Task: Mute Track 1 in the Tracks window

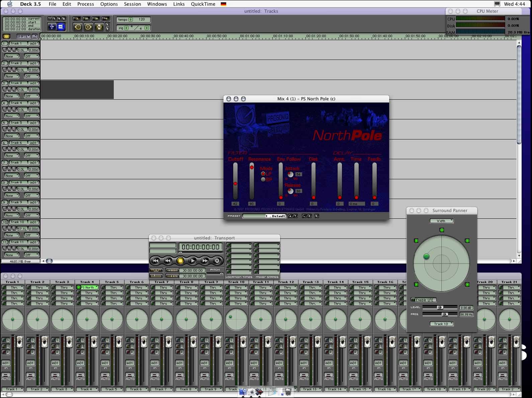Action: (x=9, y=50)
